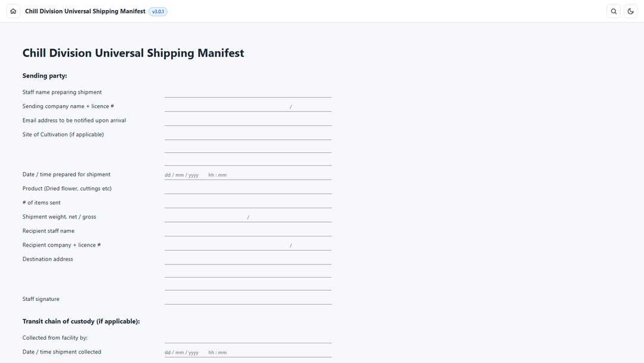Open the home icon button
The width and height of the screenshot is (644, 363).
coord(13,11)
